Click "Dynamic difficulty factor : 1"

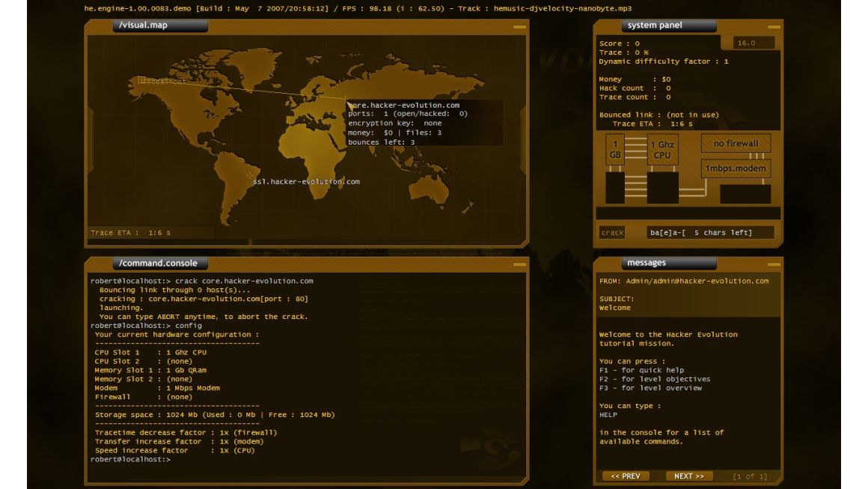(664, 61)
